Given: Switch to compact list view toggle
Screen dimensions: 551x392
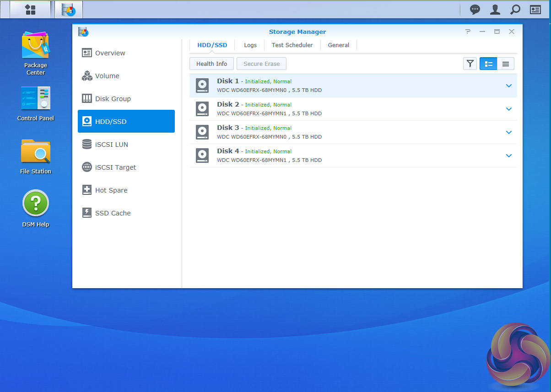Looking at the screenshot, I should pos(506,64).
